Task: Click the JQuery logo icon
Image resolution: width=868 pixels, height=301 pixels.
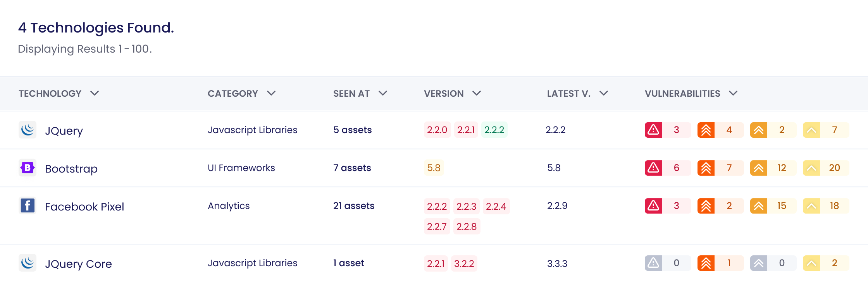Action: (x=28, y=130)
